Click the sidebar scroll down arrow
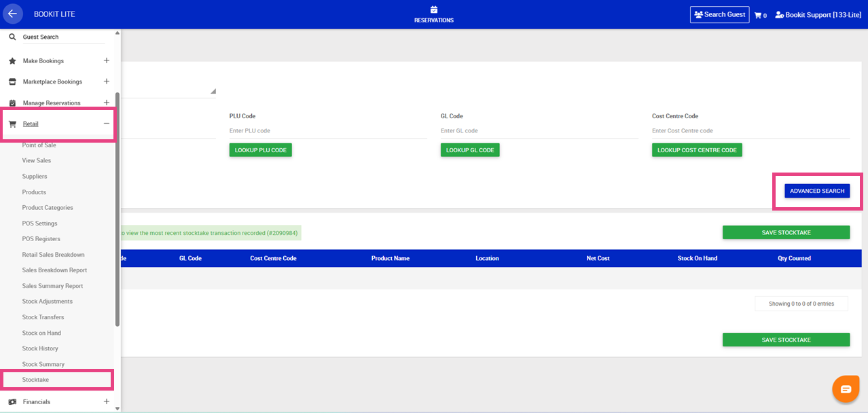The height and width of the screenshot is (413, 868). pyautogui.click(x=117, y=408)
